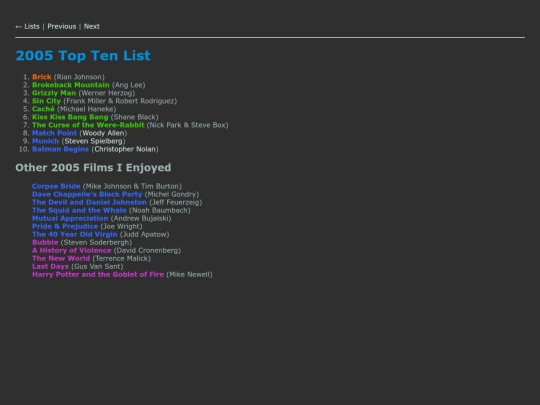Image resolution: width=540 pixels, height=405 pixels.
Task: Open the Grizzly Man link
Action: pyautogui.click(x=54, y=93)
